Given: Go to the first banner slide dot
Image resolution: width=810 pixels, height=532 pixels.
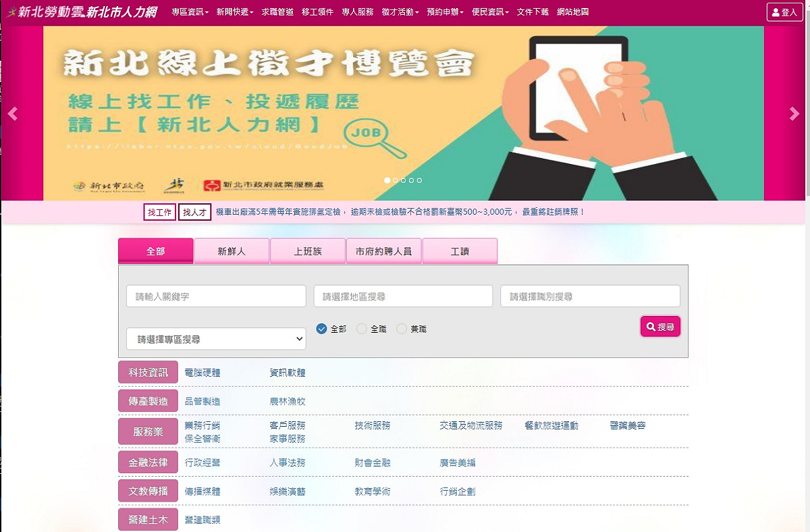Looking at the screenshot, I should pyautogui.click(x=387, y=180).
